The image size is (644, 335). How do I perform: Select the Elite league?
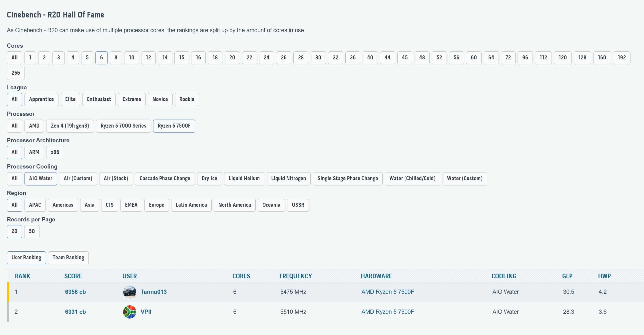point(70,99)
